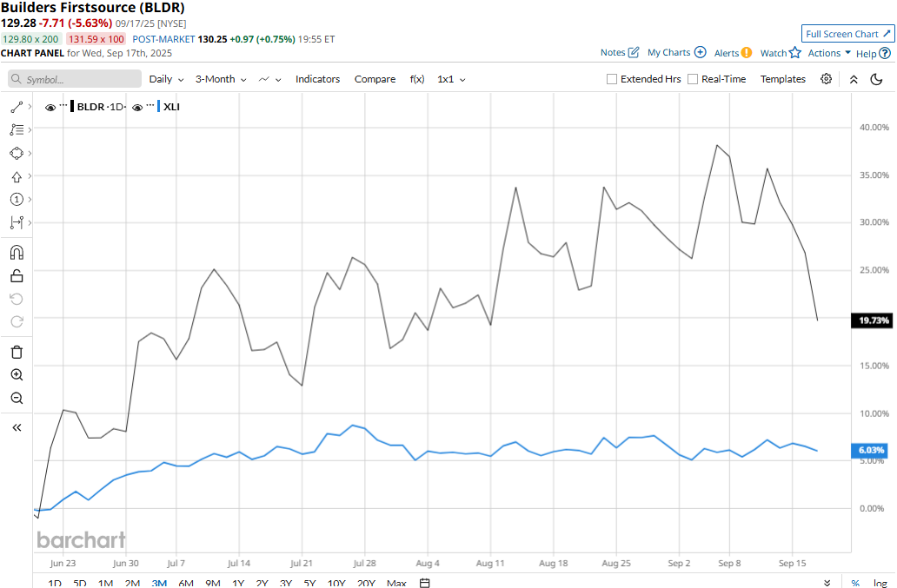Select the trend line drawing tool
Image resolution: width=897 pixels, height=588 pixels.
[x=17, y=107]
